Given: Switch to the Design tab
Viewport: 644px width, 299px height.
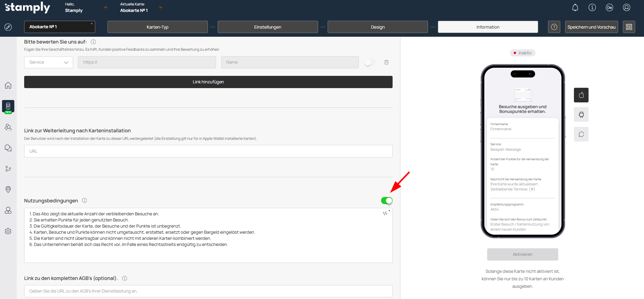Looking at the screenshot, I should point(377,27).
